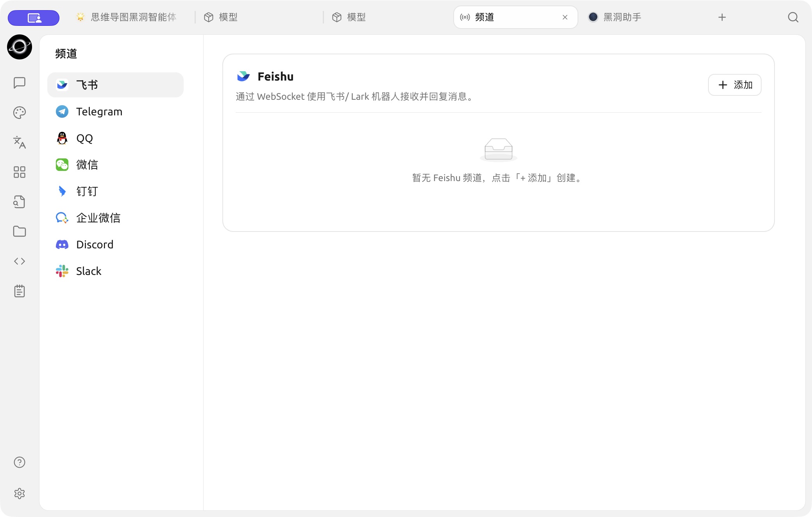Switch to the first 模型 tab

(259, 17)
